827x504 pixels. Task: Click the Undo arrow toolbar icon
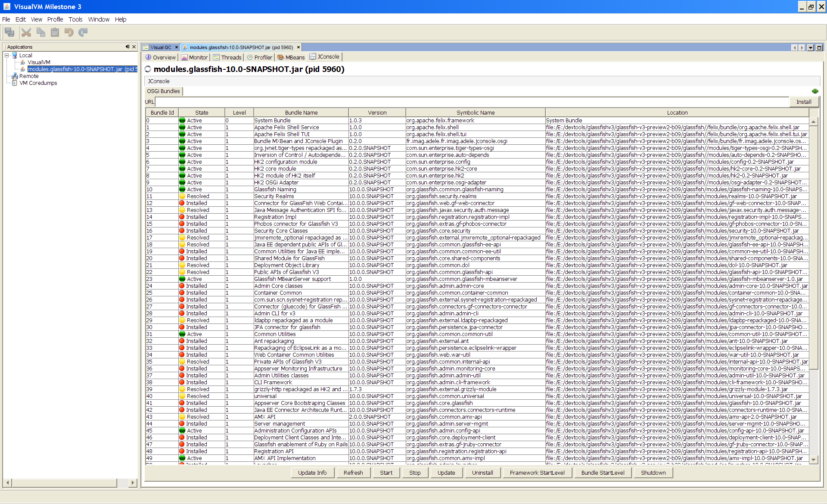pos(69,32)
